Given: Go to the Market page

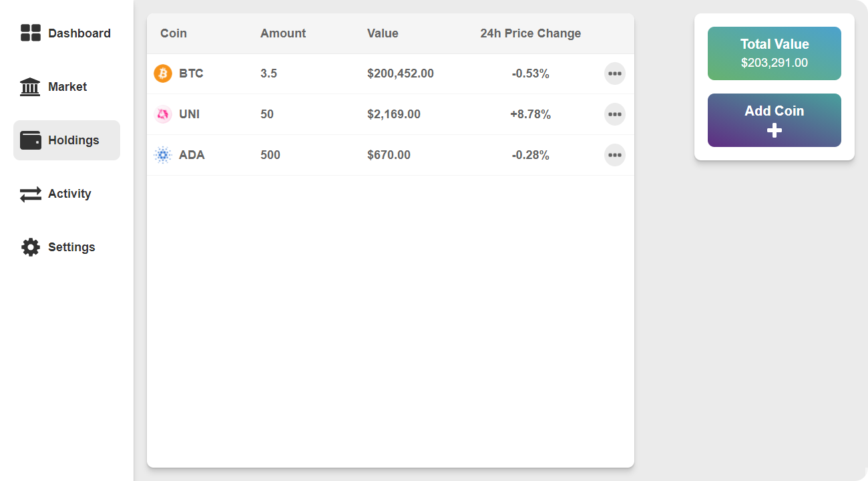Looking at the screenshot, I should 67,87.
